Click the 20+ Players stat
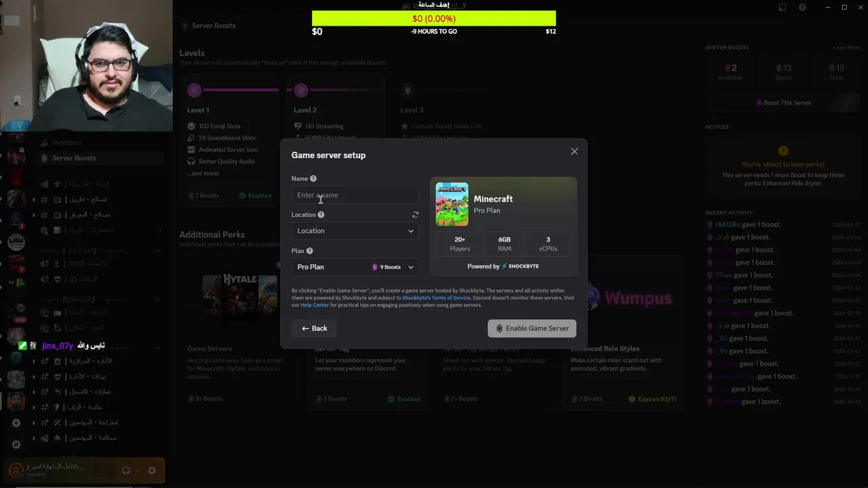Screen dimensions: 868x488 pyautogui.click(x=460, y=244)
